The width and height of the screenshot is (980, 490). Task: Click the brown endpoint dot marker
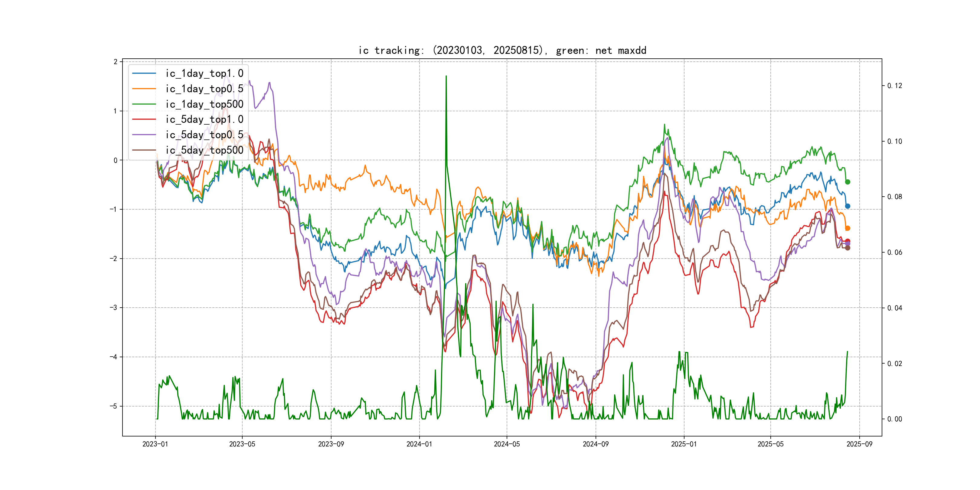(848, 248)
